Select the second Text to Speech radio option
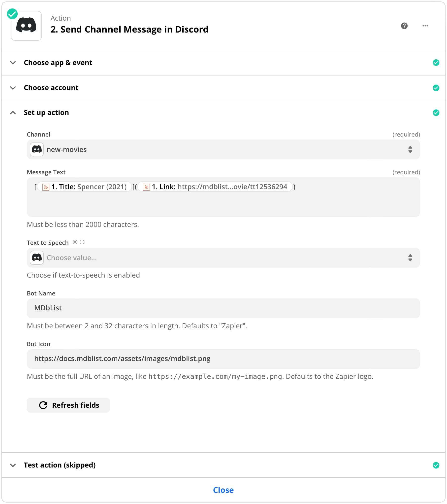Viewport: 447px width, 504px height. pos(82,242)
